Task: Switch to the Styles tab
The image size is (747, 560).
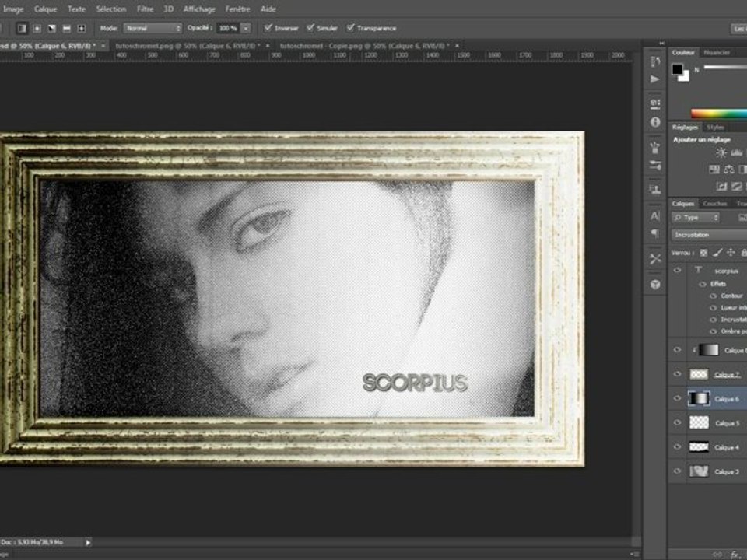Action: [715, 127]
